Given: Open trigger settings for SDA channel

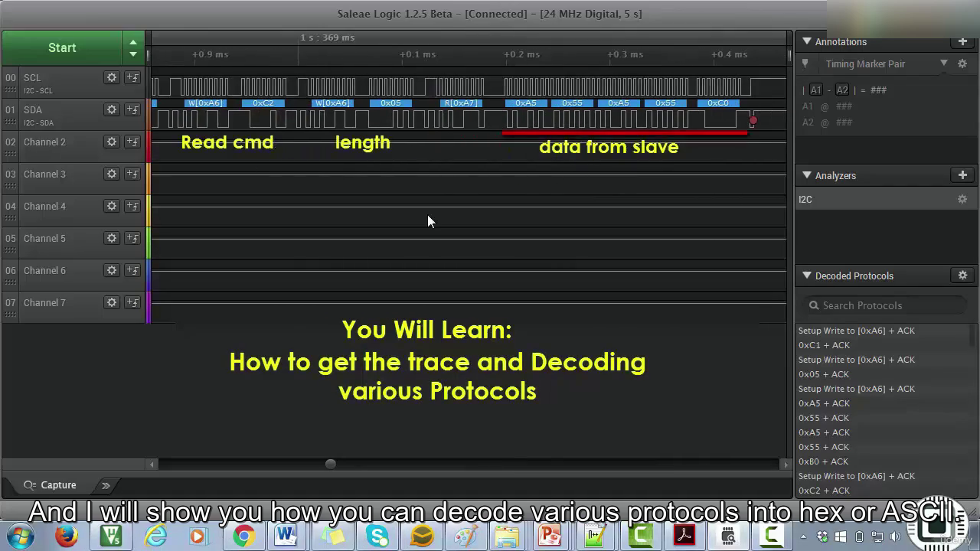Looking at the screenshot, I should pos(132,109).
